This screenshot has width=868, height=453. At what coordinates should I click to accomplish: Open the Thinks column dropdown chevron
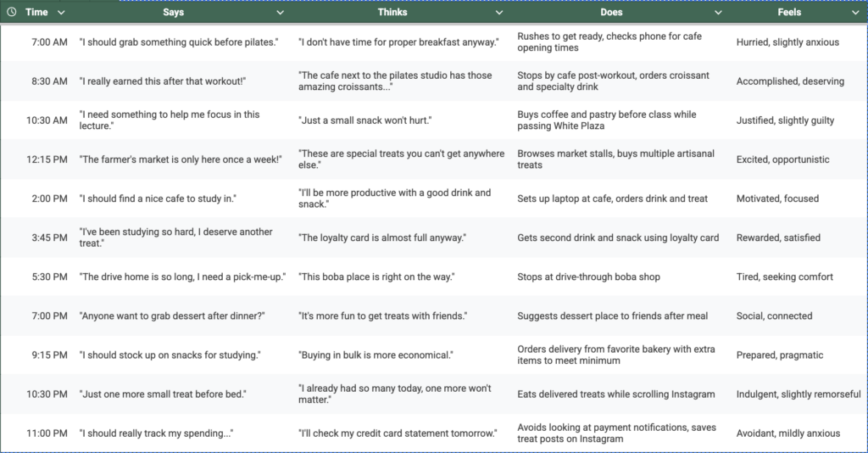[499, 13]
